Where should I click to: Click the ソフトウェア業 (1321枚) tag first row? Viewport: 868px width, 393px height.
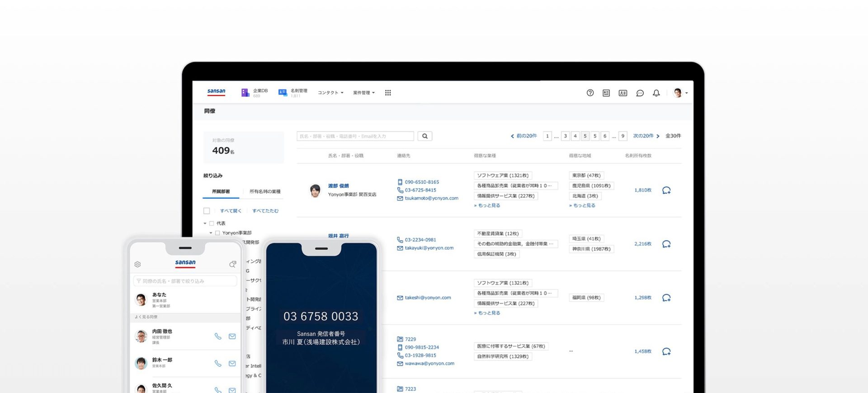point(503,175)
